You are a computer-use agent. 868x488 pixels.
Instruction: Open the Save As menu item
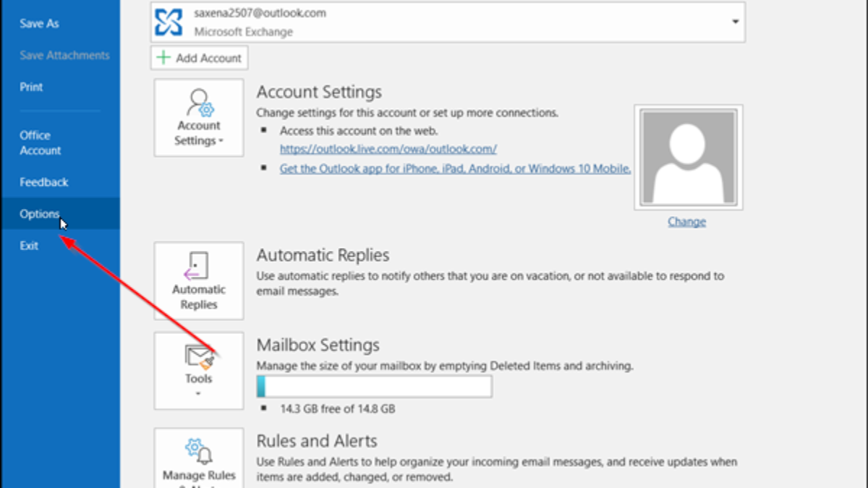click(x=39, y=24)
